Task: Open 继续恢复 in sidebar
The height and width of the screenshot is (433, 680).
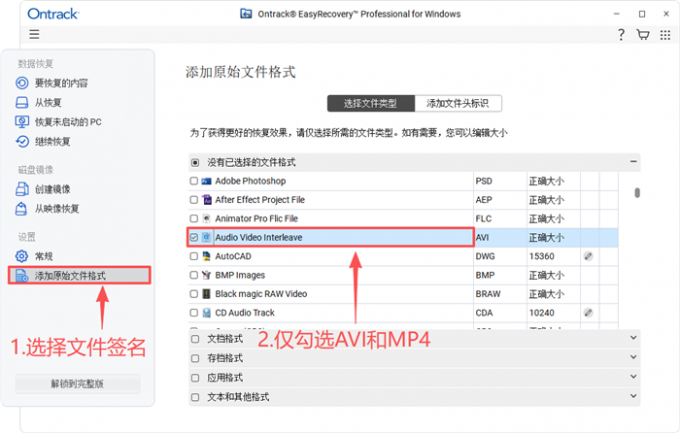Action: pyautogui.click(x=52, y=141)
